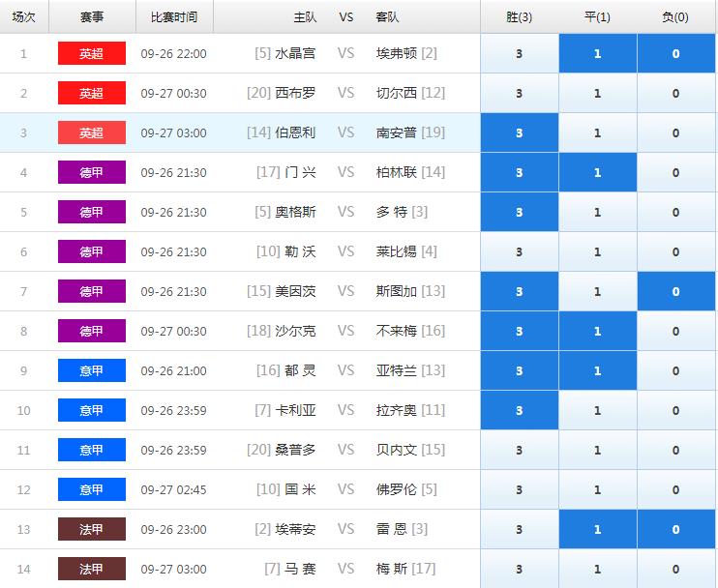Toggle win (3) for match 1 水晶宫 vs 埃弗顿
718x588 pixels.
coord(520,53)
